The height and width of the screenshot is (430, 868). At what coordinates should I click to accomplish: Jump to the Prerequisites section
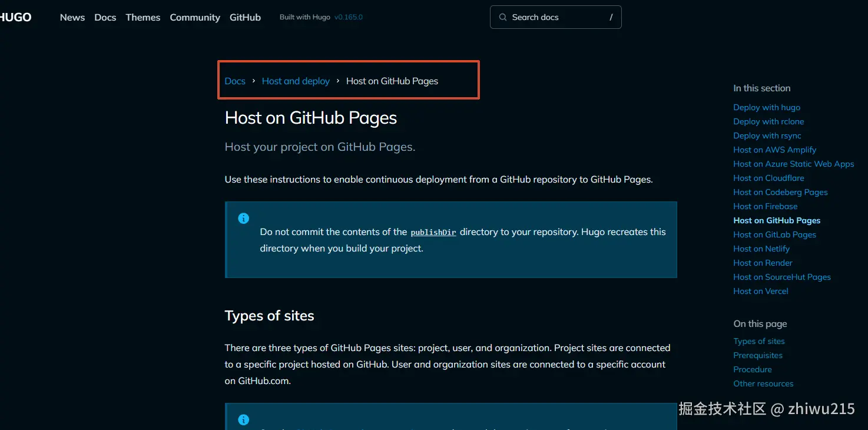click(758, 355)
